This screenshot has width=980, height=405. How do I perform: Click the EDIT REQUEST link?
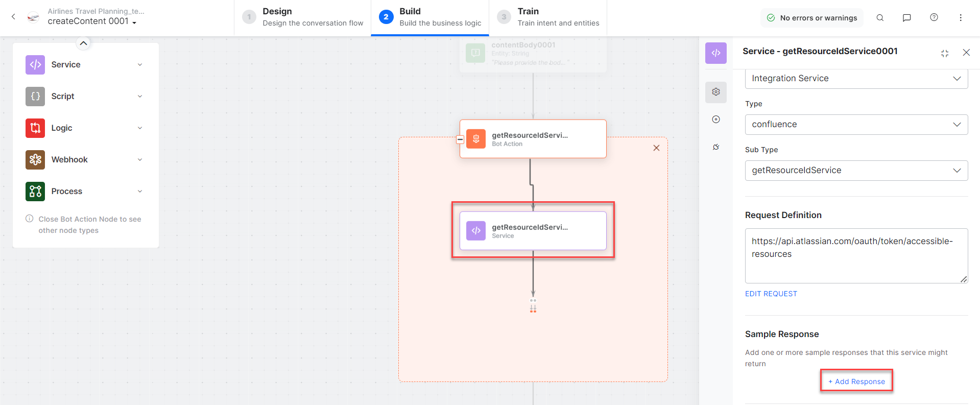771,294
